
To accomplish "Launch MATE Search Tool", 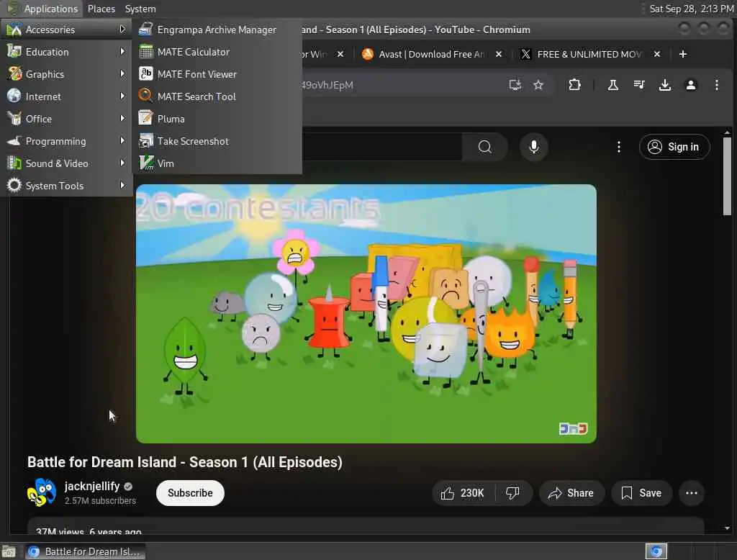I will point(217,96).
